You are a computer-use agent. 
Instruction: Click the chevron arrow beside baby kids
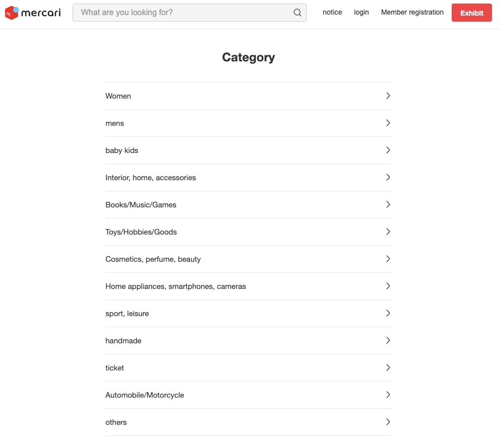pos(388,150)
